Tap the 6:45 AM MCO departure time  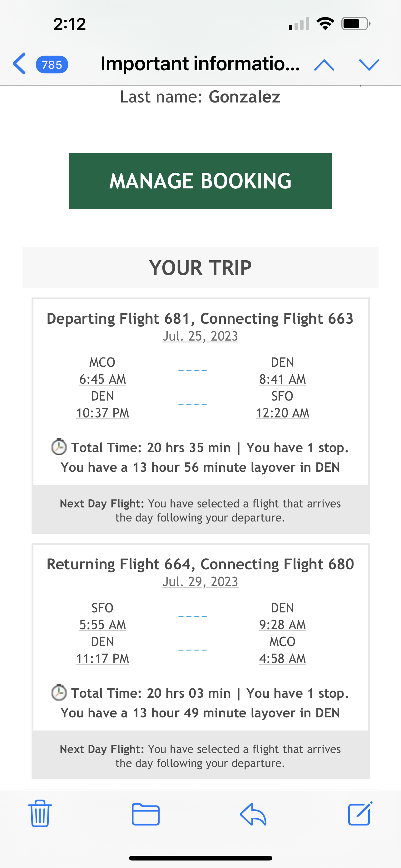(x=102, y=379)
